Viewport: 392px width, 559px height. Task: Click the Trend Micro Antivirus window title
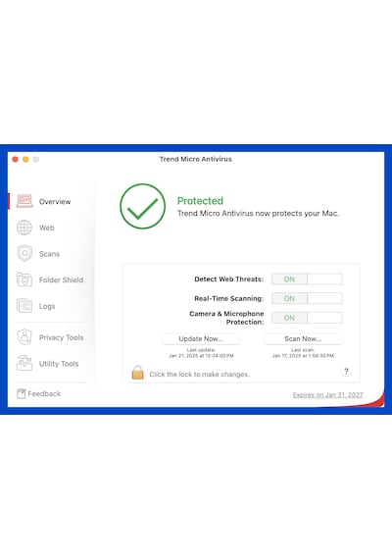196,159
